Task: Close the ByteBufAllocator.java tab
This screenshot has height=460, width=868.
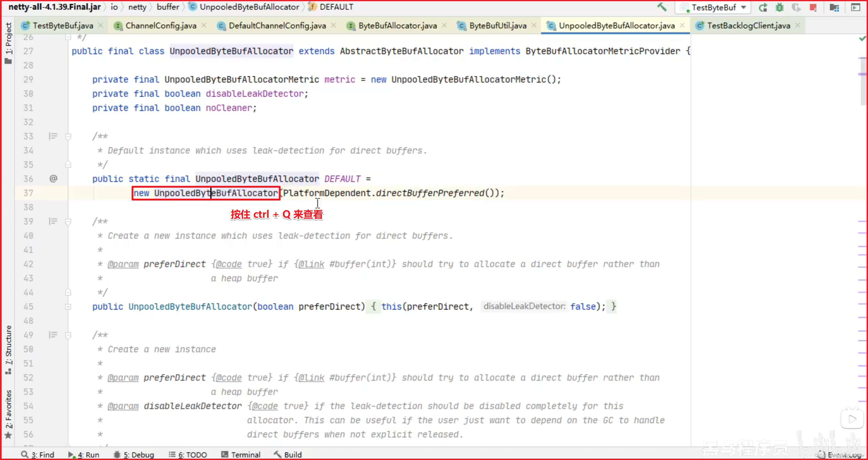Action: pos(445,25)
